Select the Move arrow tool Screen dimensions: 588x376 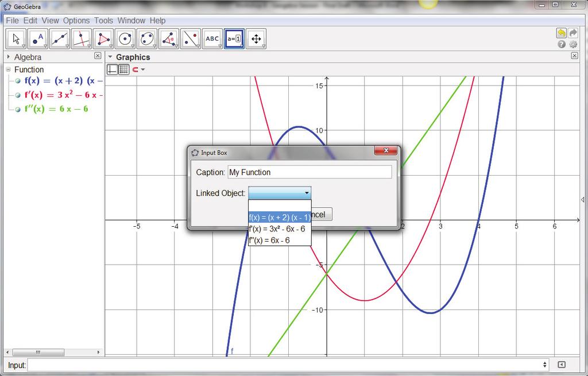click(16, 38)
